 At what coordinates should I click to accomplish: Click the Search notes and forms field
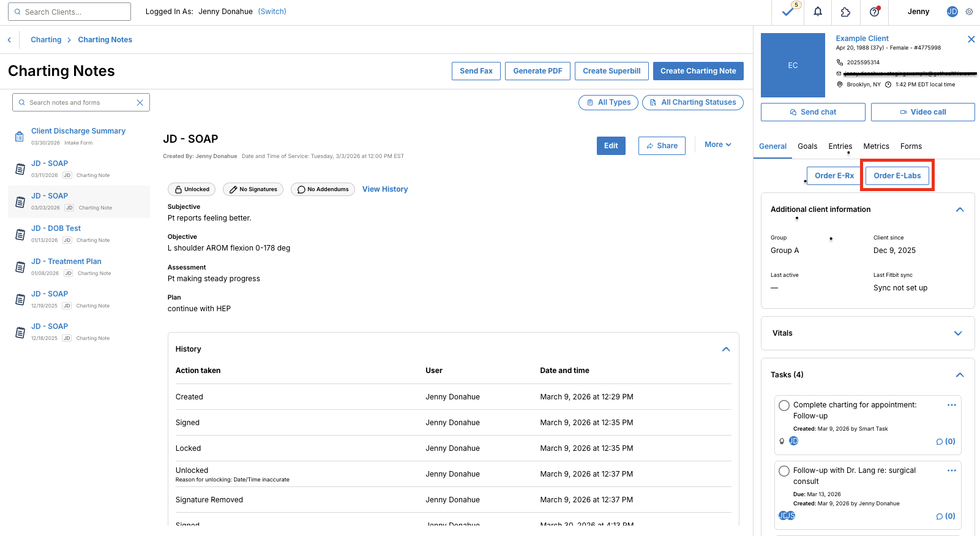81,102
